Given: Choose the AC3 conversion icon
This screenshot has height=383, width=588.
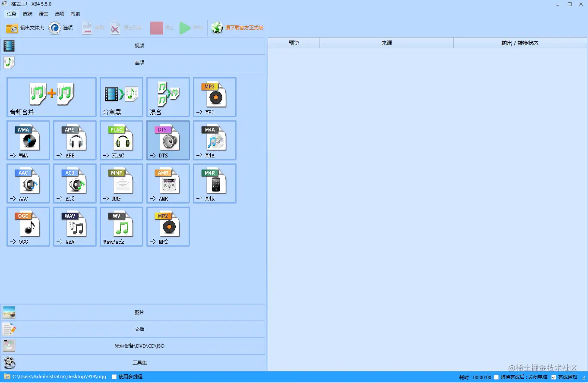Looking at the screenshot, I should pyautogui.click(x=75, y=183).
